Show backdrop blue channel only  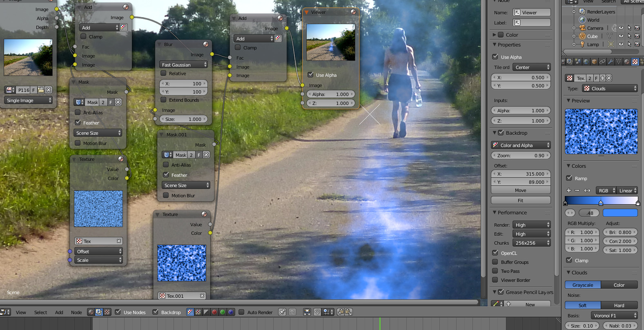(x=231, y=312)
